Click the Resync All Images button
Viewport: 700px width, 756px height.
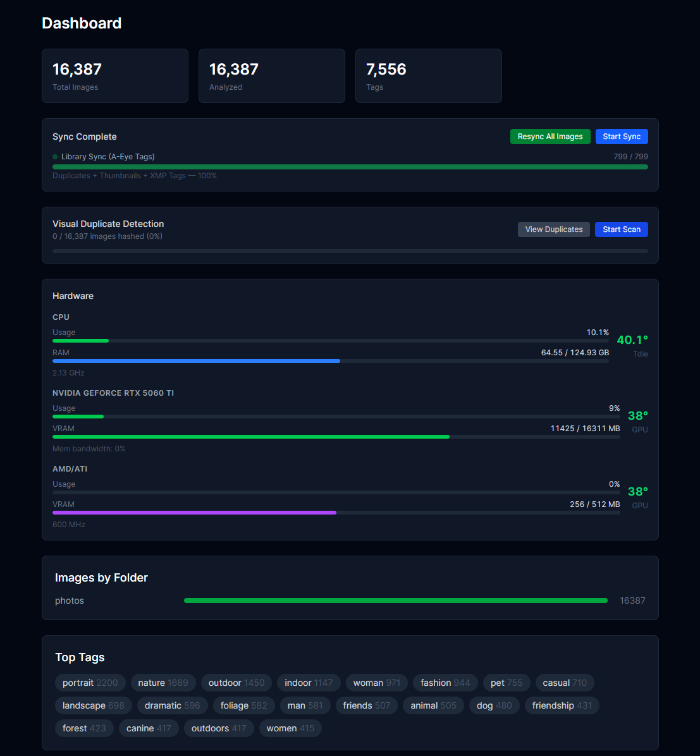[550, 137]
